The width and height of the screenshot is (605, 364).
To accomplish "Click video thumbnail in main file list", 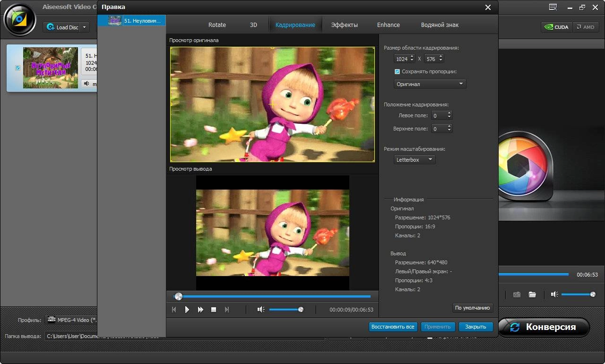I will click(x=51, y=68).
